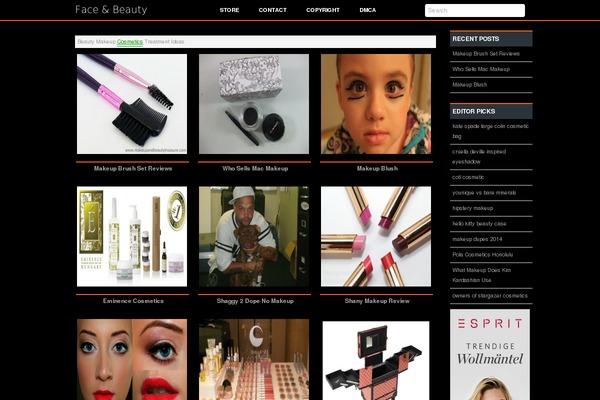
Task: Open the hello kitty beauty case pick
Action: pyautogui.click(x=479, y=224)
